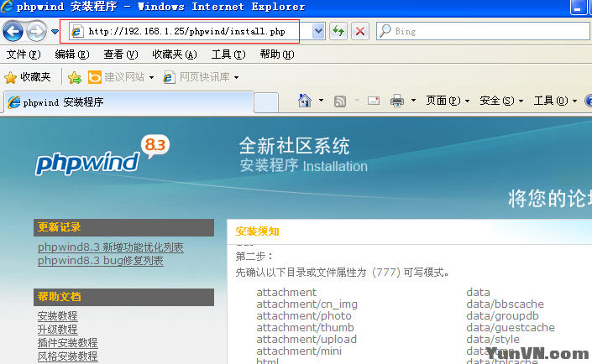The width and height of the screenshot is (592, 364).
Task: Click the attachment/cn_img directory text
Action: 307,304
